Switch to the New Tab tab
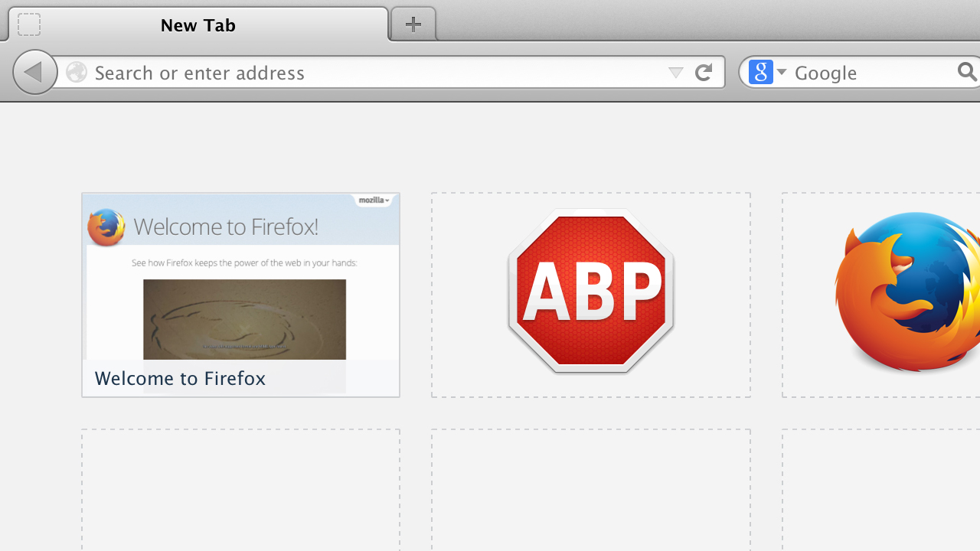This screenshot has width=980, height=551. coord(198,24)
